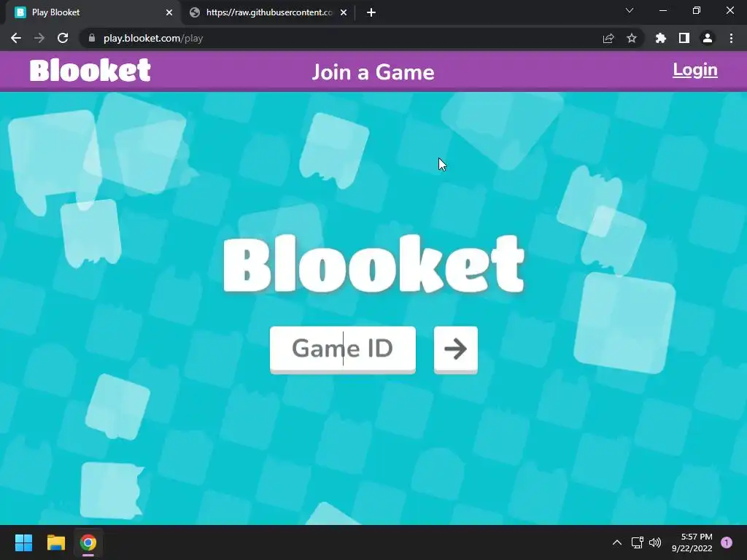
Task: Open the Chrome profile icon
Action: [x=708, y=38]
